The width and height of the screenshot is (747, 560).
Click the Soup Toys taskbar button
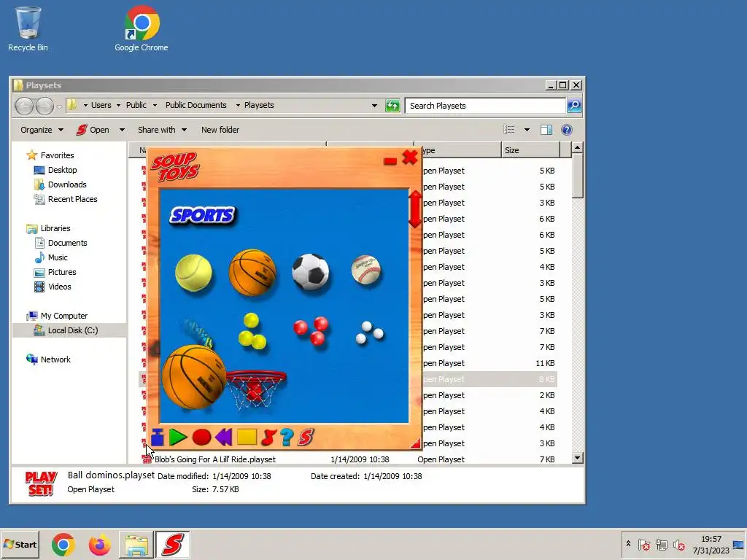(172, 545)
